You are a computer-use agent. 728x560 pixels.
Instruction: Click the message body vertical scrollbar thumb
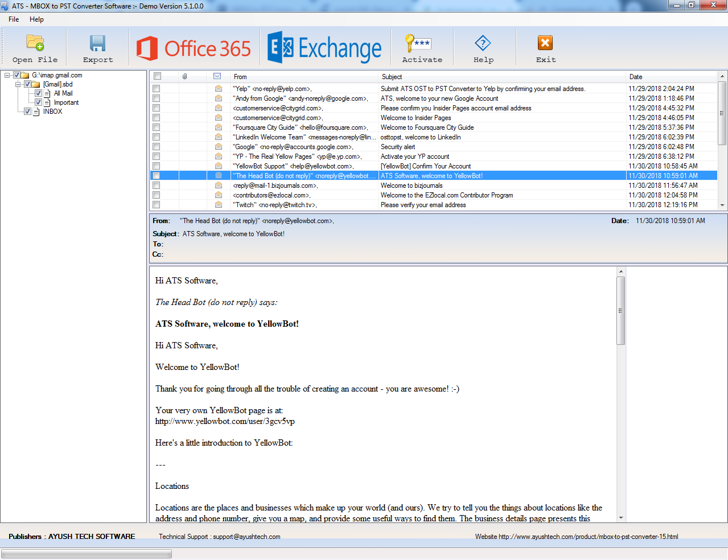621,310
